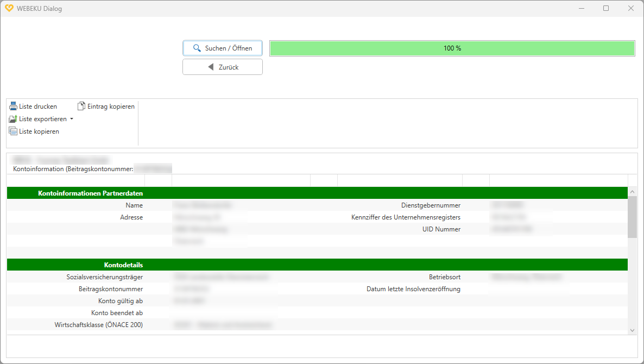Screen dimensions: 644x364
Task: Click the down arrow at scrollbar bottom
Action: coord(632,329)
